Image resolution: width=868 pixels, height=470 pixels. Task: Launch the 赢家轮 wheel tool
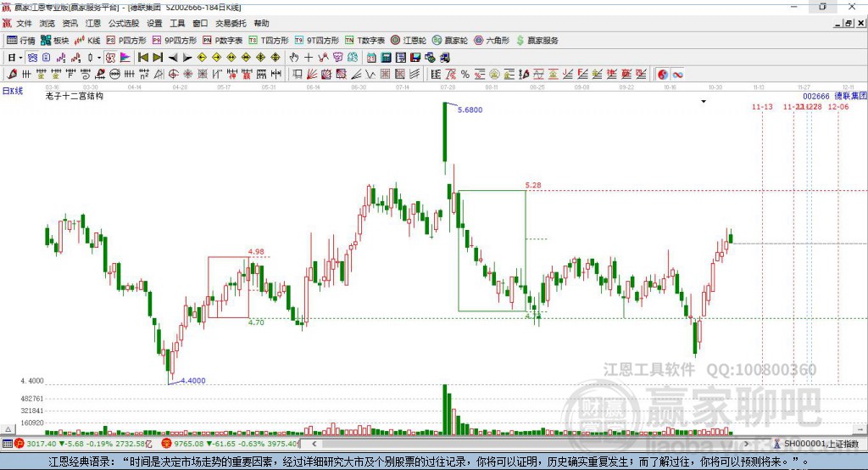click(450, 41)
